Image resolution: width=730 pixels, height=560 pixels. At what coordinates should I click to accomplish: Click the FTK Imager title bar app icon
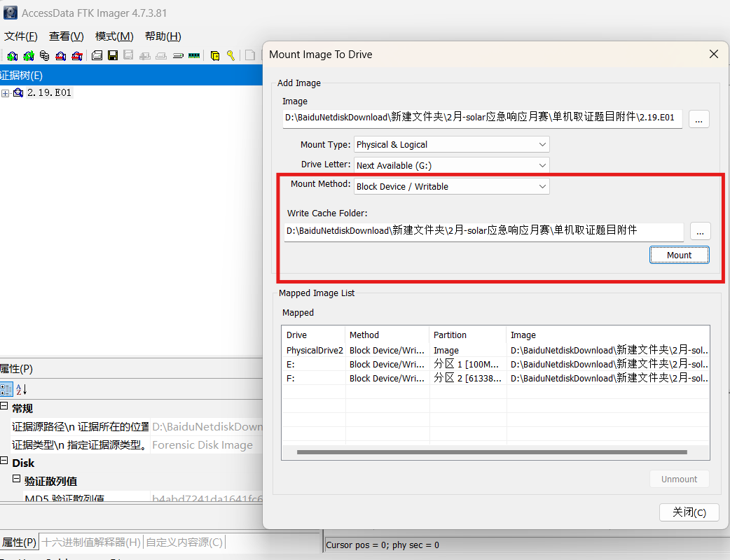(11, 13)
